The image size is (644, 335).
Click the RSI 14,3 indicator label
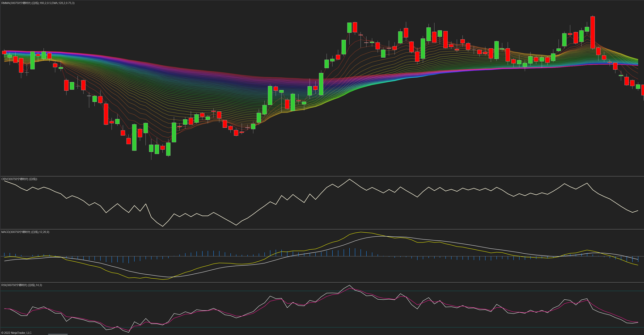tap(21, 285)
